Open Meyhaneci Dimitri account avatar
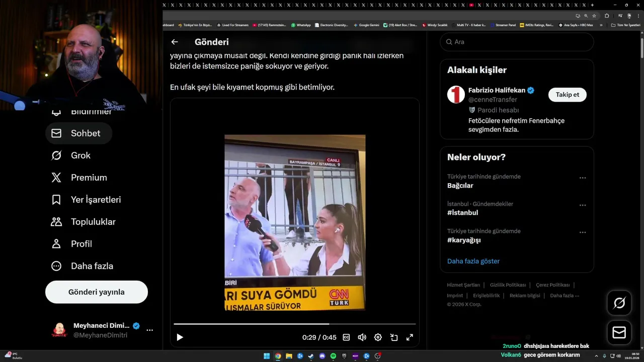 (59, 330)
